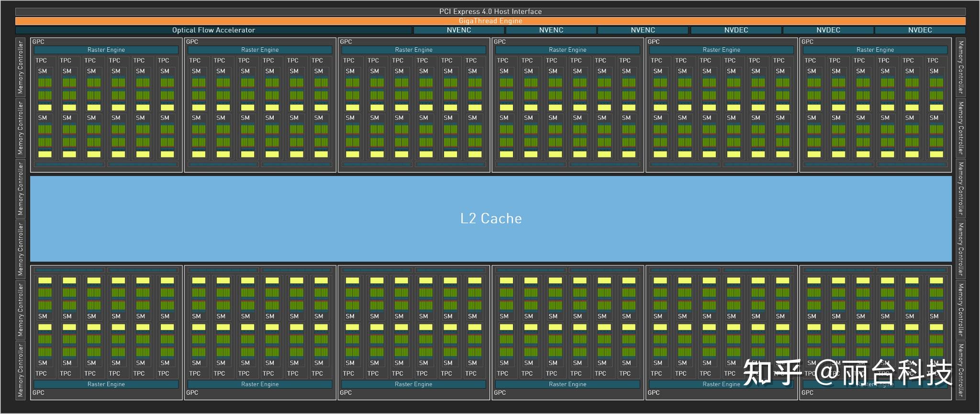The width and height of the screenshot is (980, 414).
Task: Click Raster Engine in the bottom-left GPC
Action: coord(106,384)
